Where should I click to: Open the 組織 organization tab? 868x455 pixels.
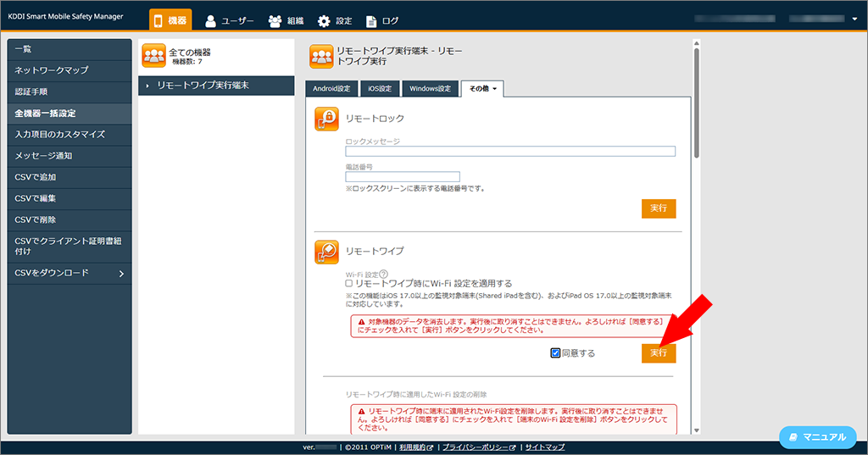(286, 21)
